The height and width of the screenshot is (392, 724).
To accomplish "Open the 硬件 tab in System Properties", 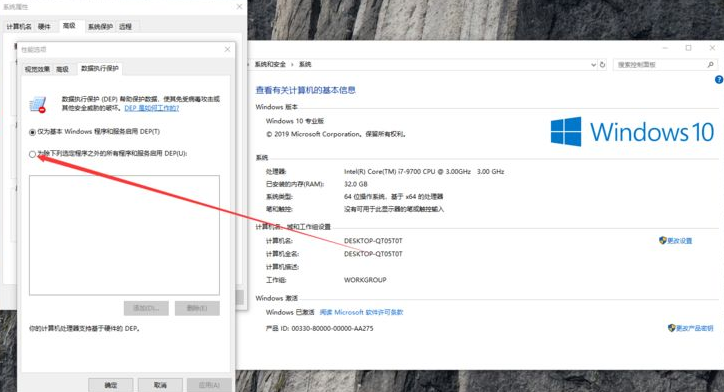I will (44, 26).
